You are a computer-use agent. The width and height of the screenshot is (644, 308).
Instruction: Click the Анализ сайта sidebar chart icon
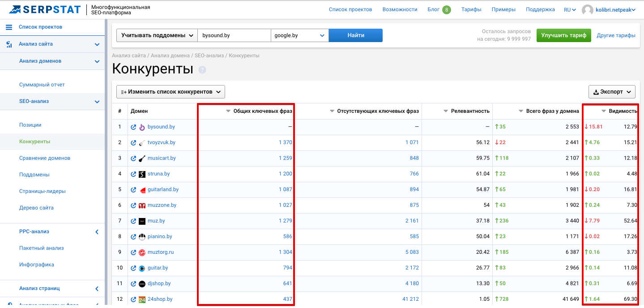click(x=9, y=44)
